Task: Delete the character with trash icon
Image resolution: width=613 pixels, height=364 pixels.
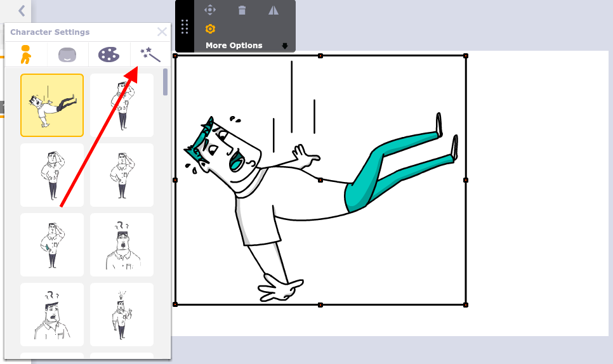Action: [242, 10]
